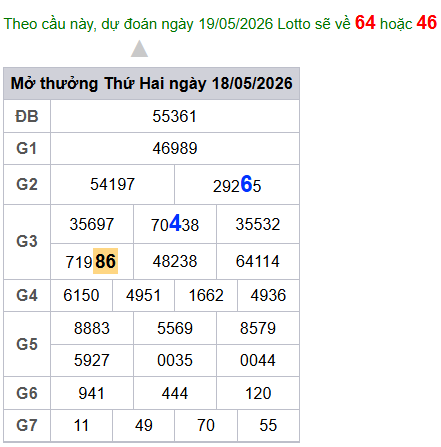The width and height of the screenshot is (441, 447).
Task: Click the table header Mở thưởng Thứ Hai
Action: (152, 83)
